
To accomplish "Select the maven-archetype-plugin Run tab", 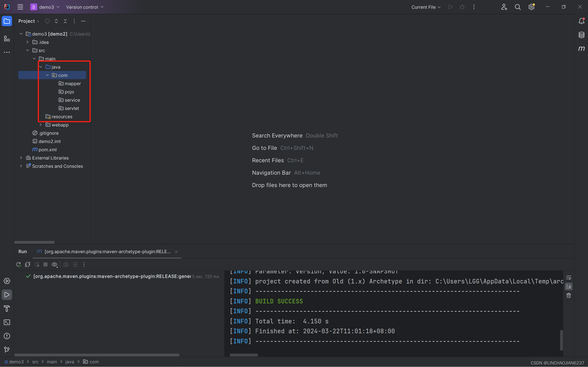I will point(107,252).
